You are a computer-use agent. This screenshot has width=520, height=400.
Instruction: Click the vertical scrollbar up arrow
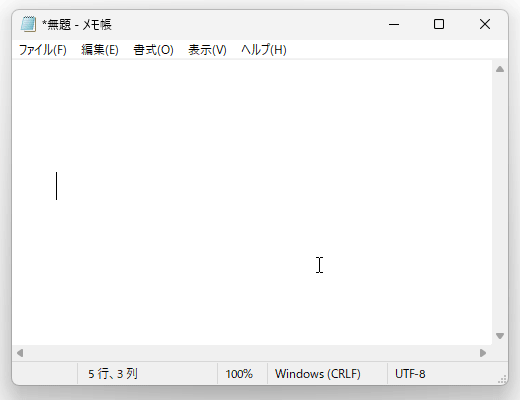pos(500,69)
